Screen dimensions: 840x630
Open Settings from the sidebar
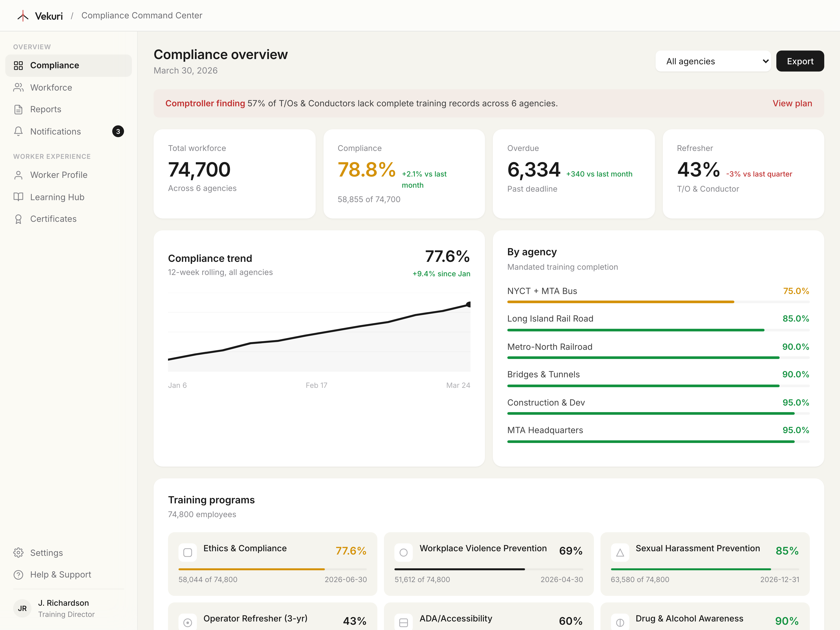tap(68, 553)
